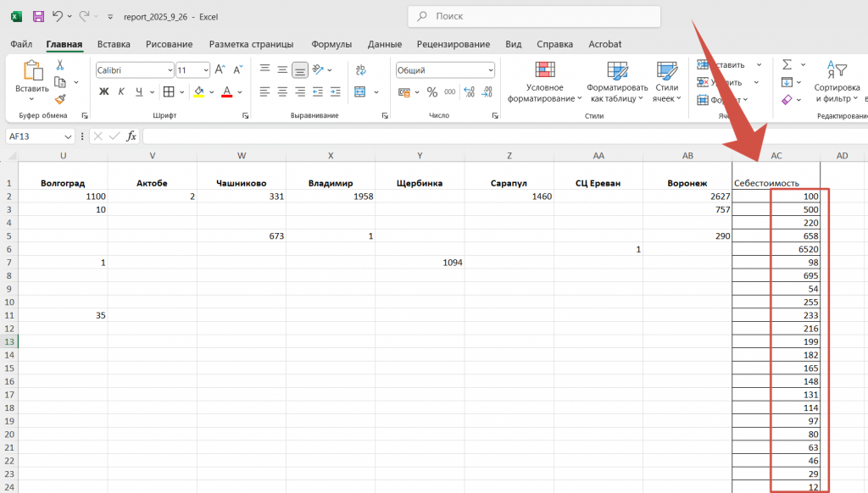This screenshot has width=868, height=493.
Task: Select the Format Painter brush icon
Action: 60,99
